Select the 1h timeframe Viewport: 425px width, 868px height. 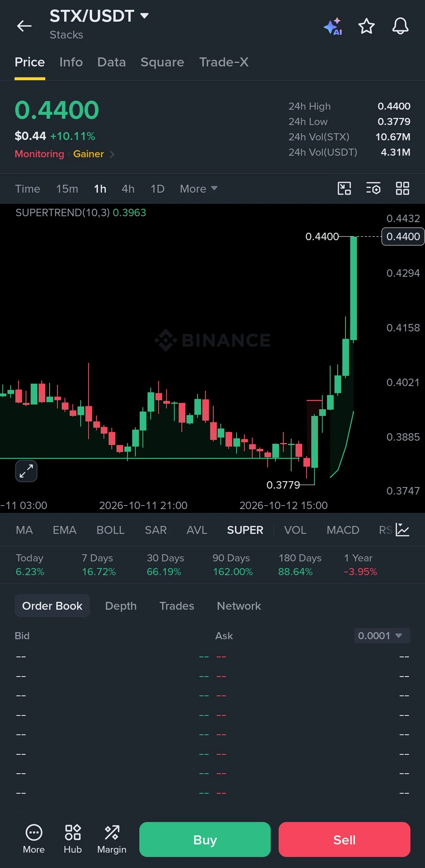coord(100,189)
